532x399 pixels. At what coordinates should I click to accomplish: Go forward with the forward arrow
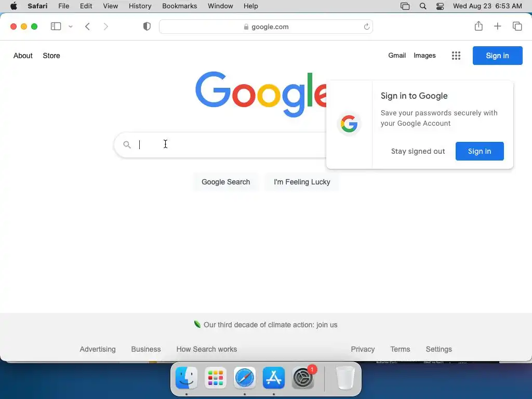click(x=106, y=26)
